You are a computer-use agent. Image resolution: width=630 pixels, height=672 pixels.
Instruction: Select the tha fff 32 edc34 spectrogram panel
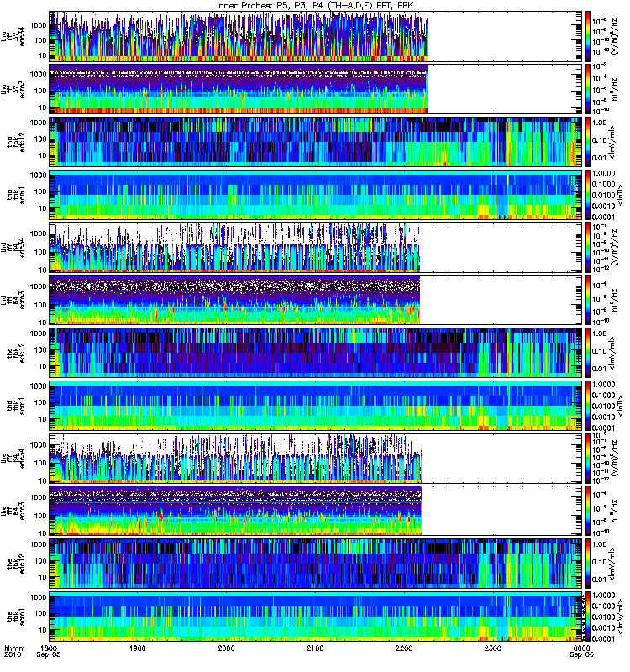[x=316, y=36]
